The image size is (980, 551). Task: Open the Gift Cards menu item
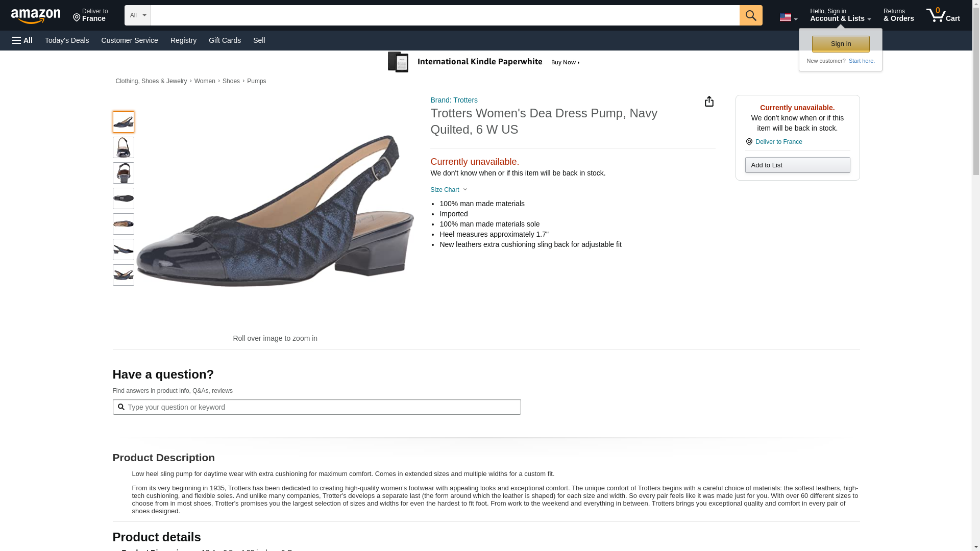point(225,40)
